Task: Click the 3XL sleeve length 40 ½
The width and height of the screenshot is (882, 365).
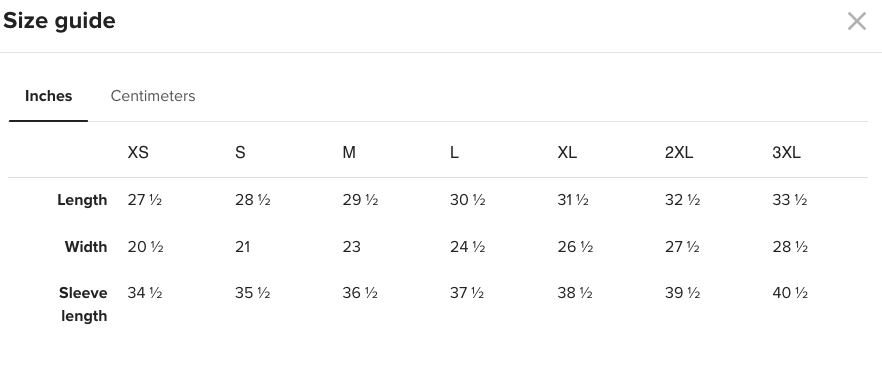Action: pos(790,293)
